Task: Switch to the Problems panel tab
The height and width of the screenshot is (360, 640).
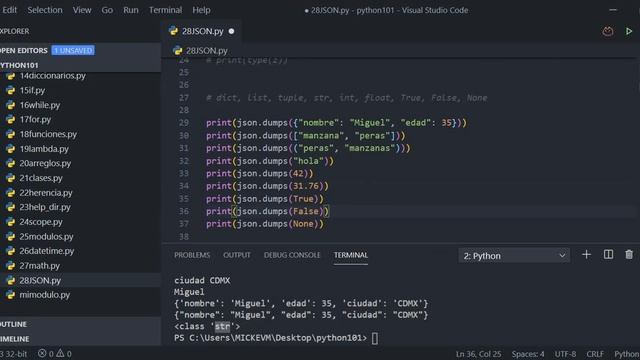Action: click(x=192, y=255)
